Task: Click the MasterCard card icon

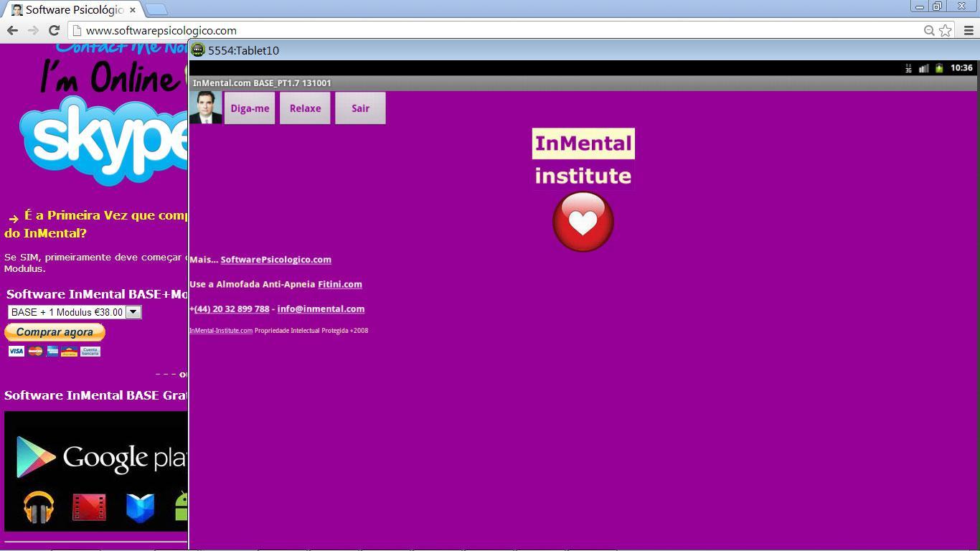Action: (35, 352)
